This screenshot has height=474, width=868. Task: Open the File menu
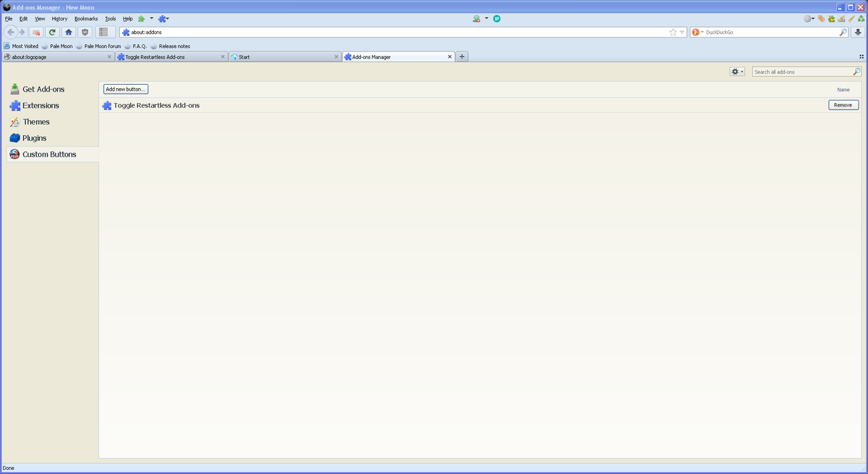[9, 18]
